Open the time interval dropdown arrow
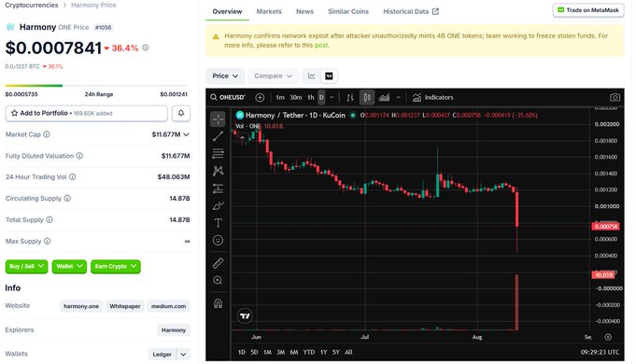This screenshot has height=364, width=635. 332,98
